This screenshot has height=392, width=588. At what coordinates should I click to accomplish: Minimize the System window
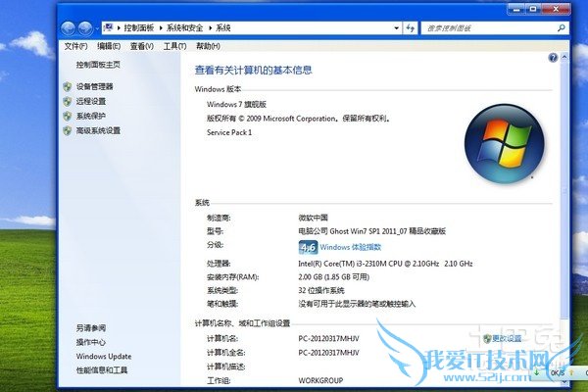(515, 9)
